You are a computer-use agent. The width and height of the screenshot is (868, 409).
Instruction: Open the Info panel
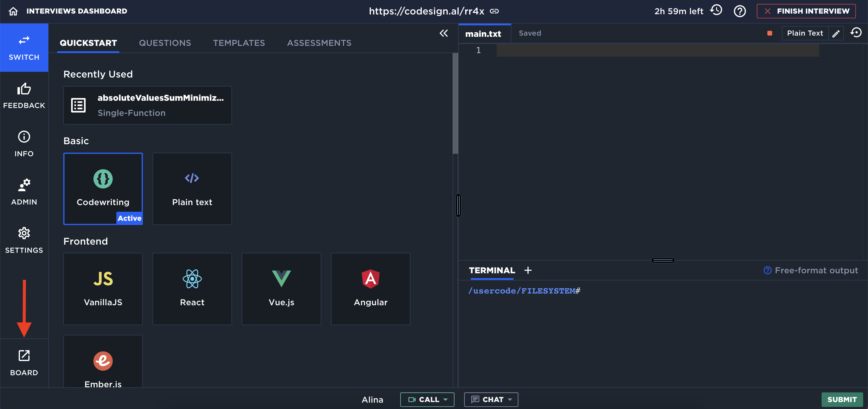[24, 144]
